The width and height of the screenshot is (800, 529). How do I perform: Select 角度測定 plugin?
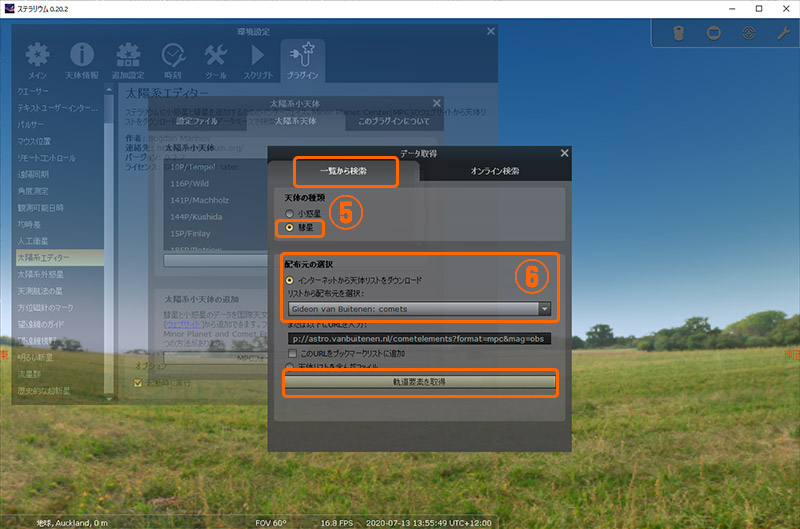59,191
